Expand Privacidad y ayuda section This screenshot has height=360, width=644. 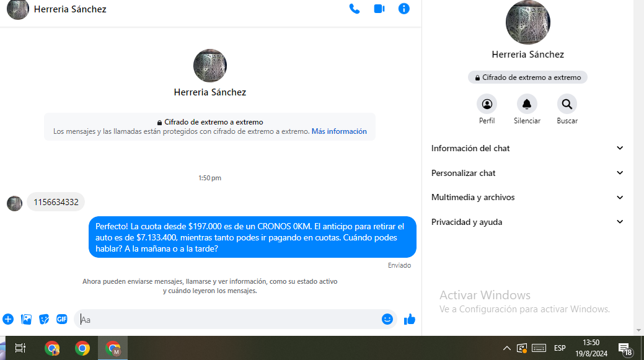coord(527,222)
